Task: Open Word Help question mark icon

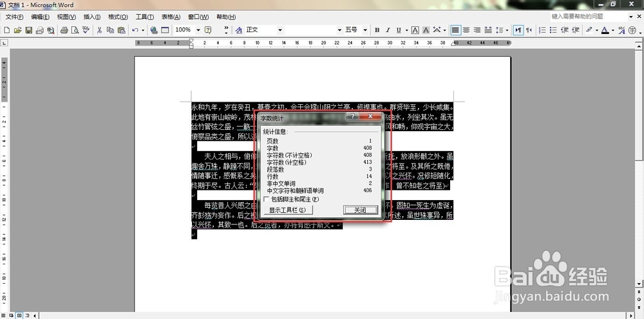Action: [208, 30]
